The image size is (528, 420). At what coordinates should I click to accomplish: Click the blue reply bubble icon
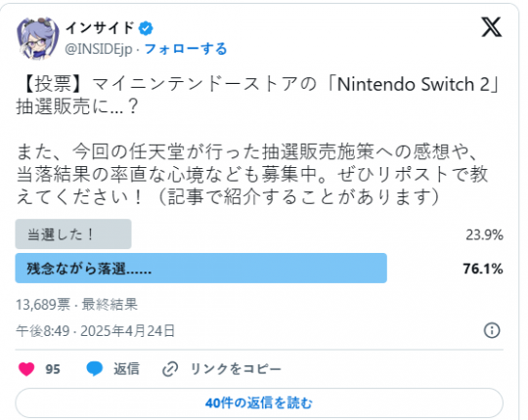coord(94,369)
